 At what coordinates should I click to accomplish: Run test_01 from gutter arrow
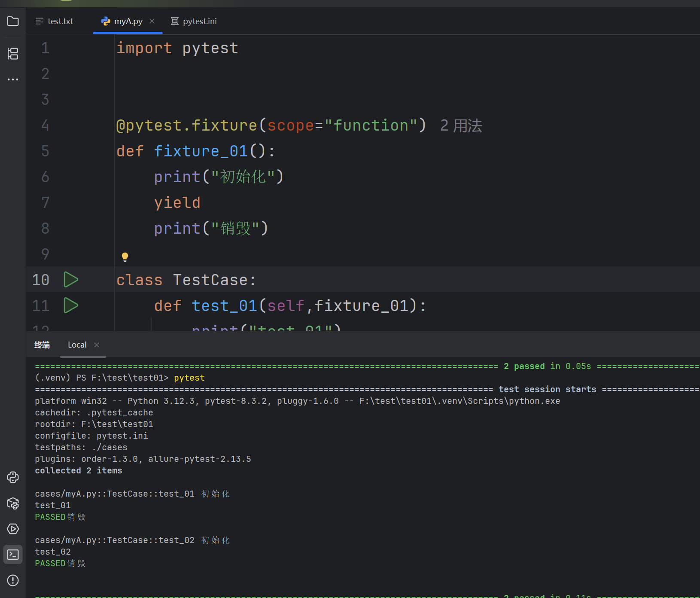coord(71,305)
